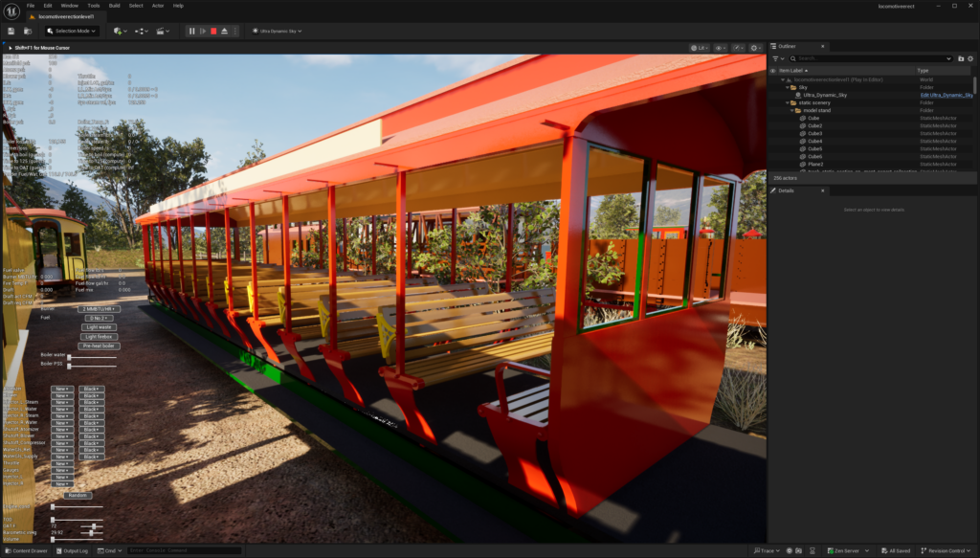This screenshot has width=980, height=558.
Task: Open the Outliner settings gear
Action: click(x=970, y=58)
